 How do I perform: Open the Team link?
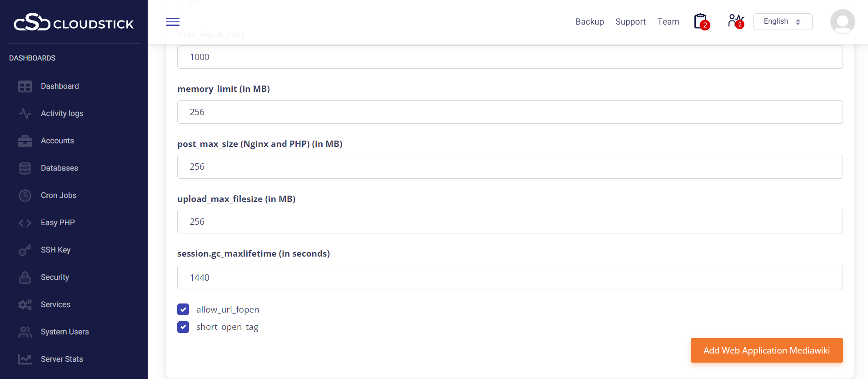pyautogui.click(x=668, y=22)
